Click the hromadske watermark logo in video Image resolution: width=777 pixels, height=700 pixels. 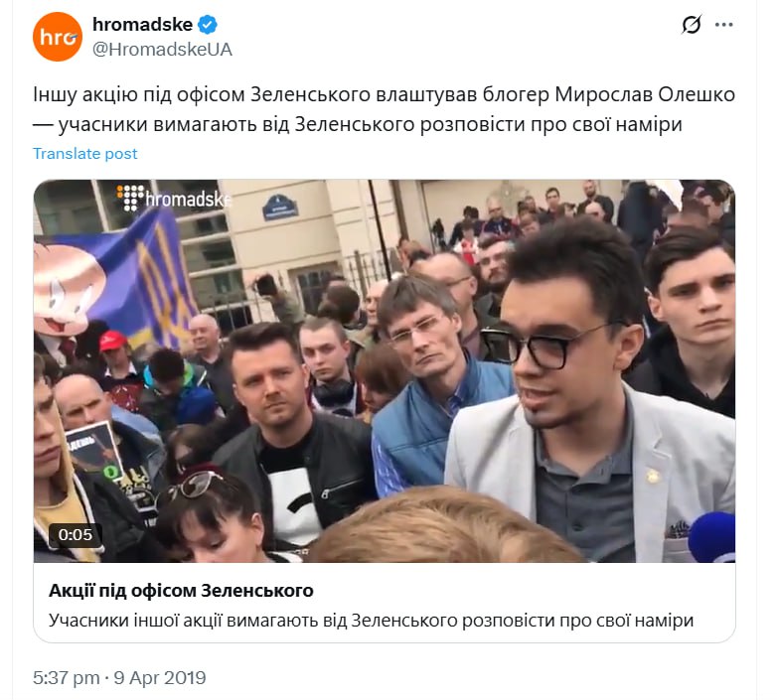[x=174, y=198]
